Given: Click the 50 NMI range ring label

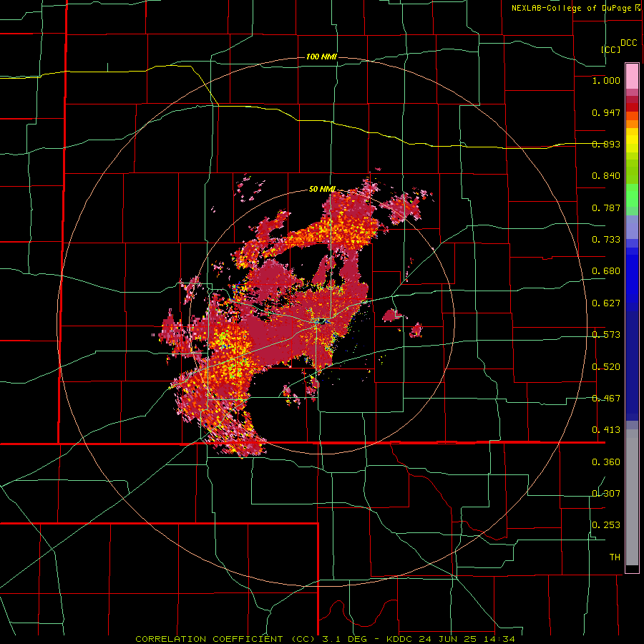Looking at the screenshot, I should 322,190.
